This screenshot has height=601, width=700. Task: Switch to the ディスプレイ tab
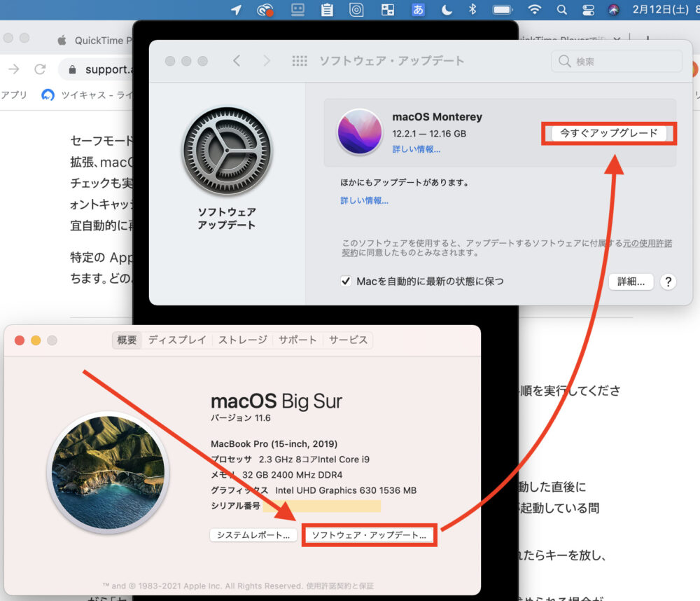[177, 340]
